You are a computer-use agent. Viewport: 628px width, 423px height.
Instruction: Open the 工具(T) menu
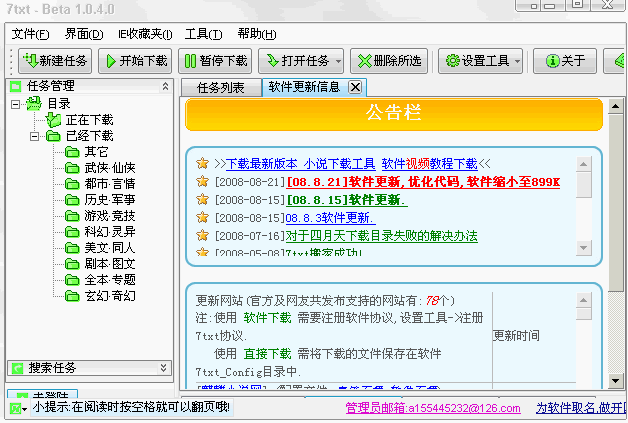(x=203, y=34)
